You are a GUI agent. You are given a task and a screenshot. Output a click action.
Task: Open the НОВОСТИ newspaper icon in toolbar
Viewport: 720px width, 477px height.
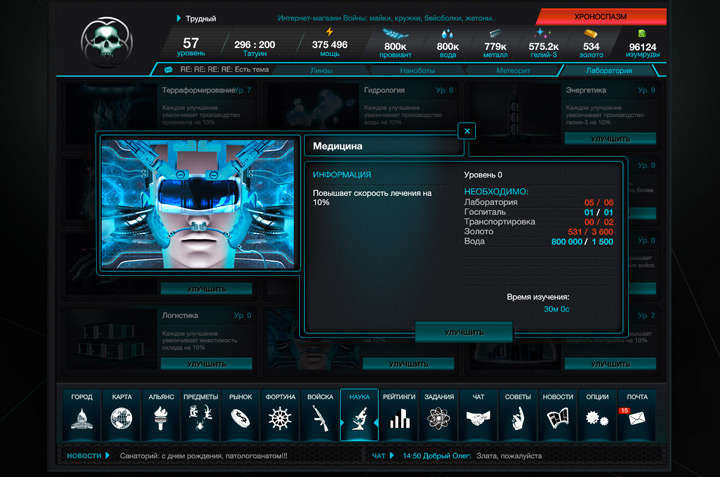click(x=558, y=415)
